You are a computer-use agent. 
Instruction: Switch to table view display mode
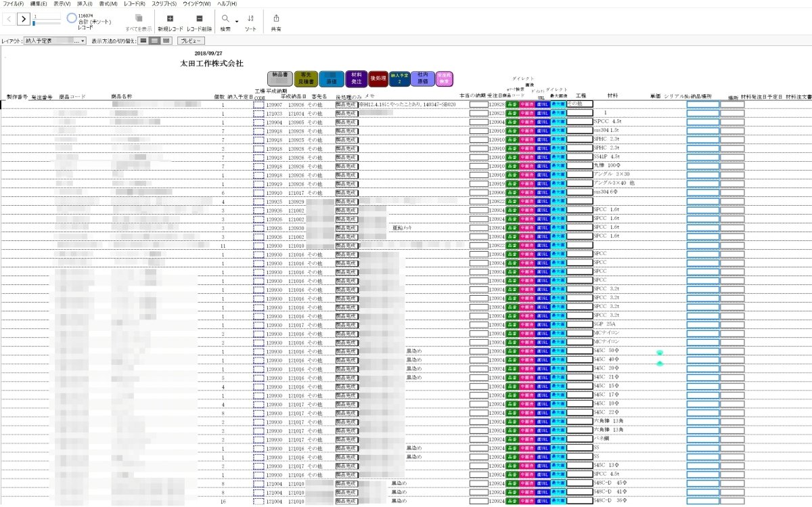pos(166,41)
